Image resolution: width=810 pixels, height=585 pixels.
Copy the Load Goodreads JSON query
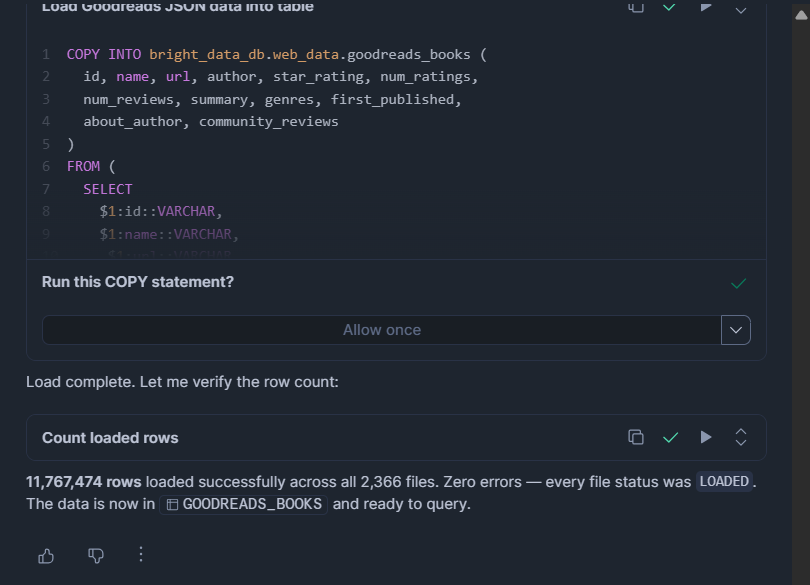[636, 7]
